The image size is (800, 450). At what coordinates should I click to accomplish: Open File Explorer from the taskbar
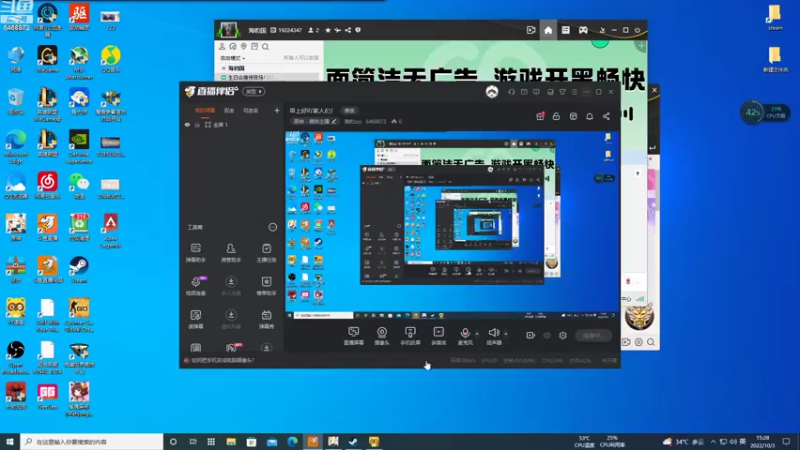click(231, 442)
